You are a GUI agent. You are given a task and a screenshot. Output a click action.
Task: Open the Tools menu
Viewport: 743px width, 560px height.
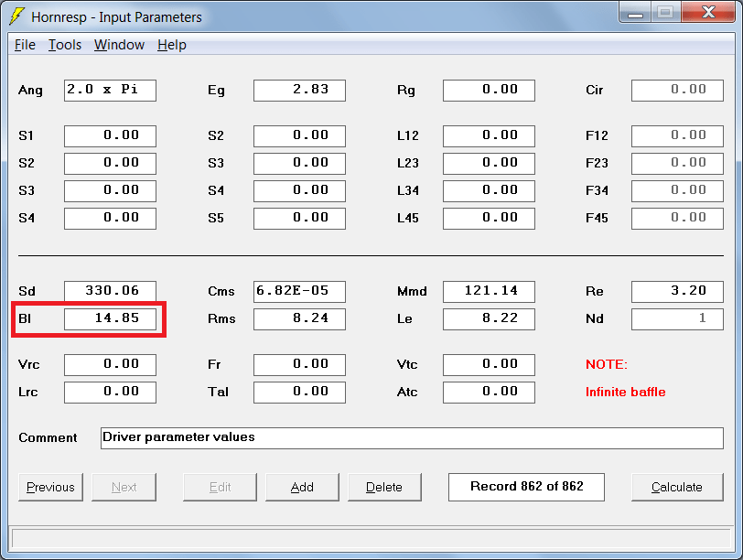(x=65, y=45)
